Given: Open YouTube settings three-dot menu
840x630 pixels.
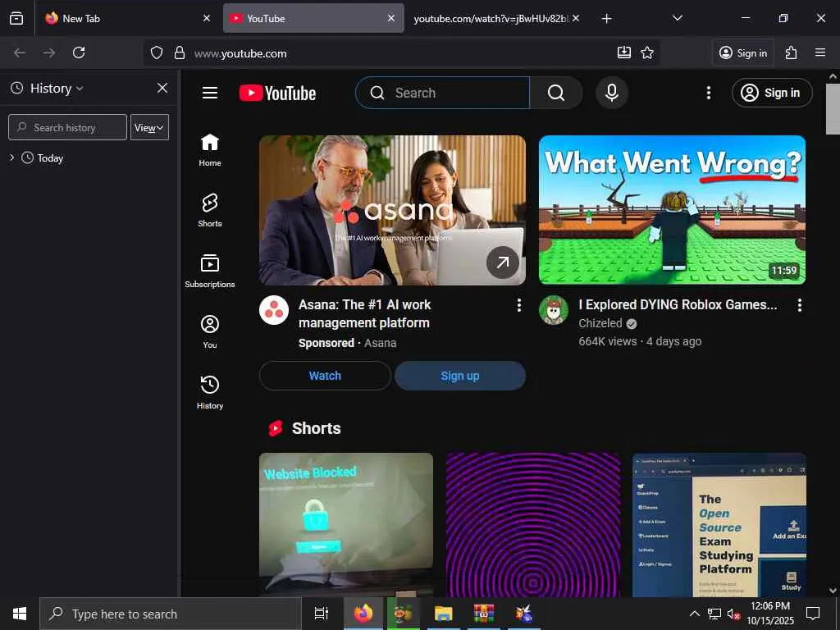Looking at the screenshot, I should click(709, 94).
